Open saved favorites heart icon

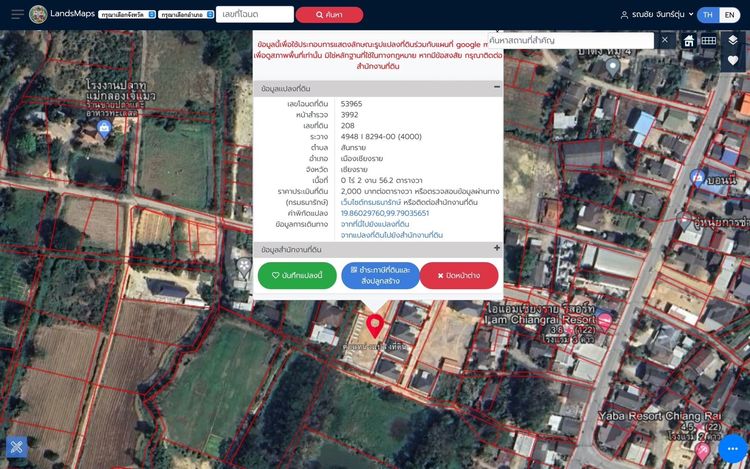pyautogui.click(x=733, y=61)
